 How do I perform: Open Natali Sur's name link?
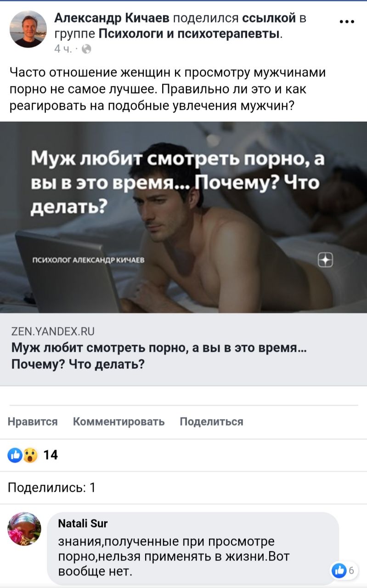pos(83,523)
